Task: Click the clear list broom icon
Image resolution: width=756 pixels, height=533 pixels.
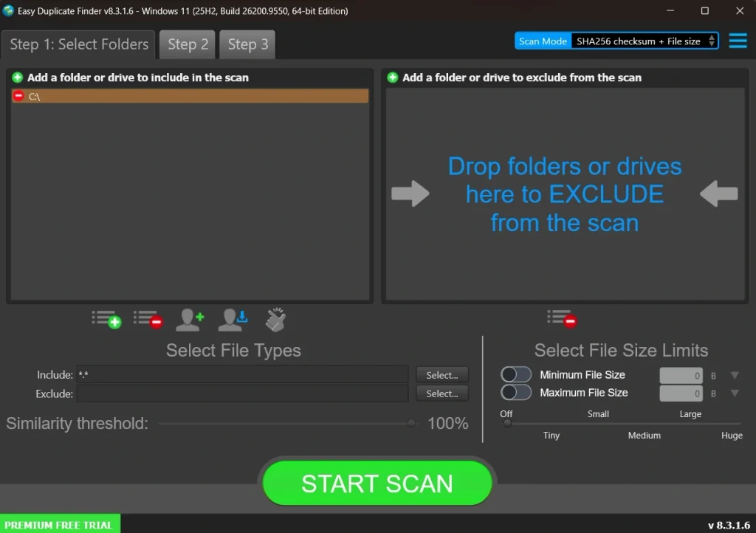Action: pyautogui.click(x=276, y=320)
